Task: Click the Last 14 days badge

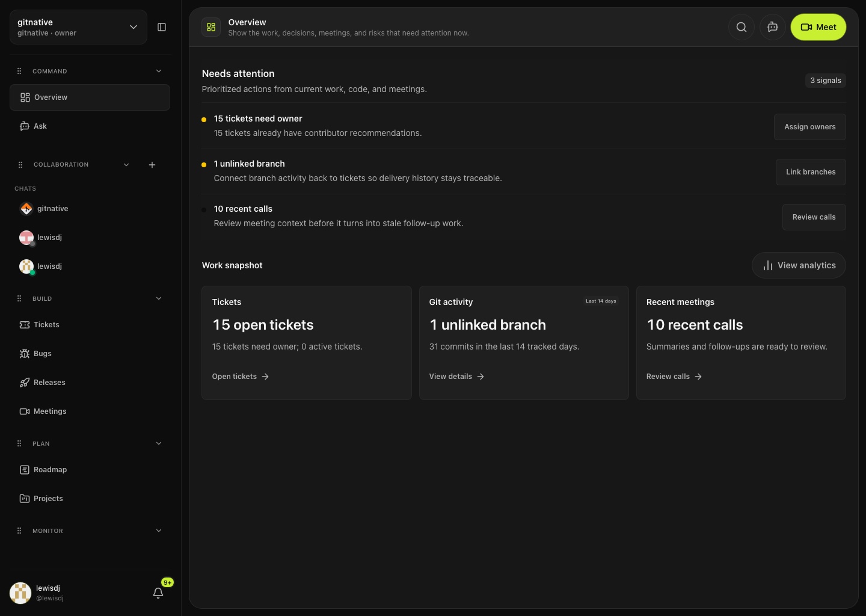Action: coord(601,301)
